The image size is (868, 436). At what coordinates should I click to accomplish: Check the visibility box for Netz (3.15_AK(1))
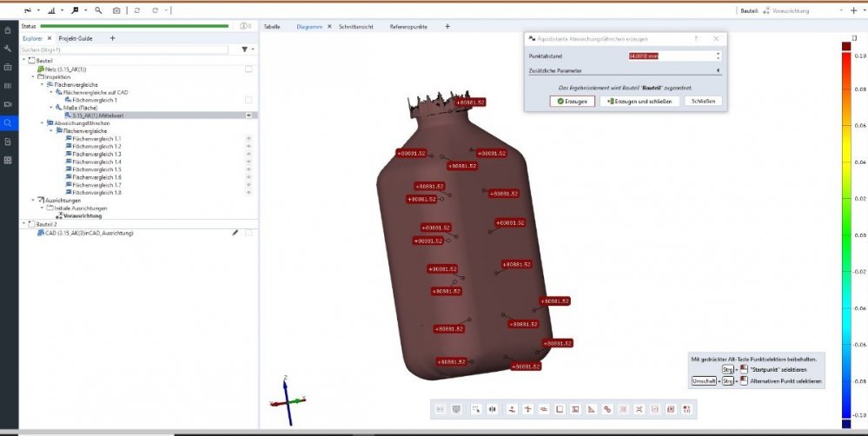[248, 68]
